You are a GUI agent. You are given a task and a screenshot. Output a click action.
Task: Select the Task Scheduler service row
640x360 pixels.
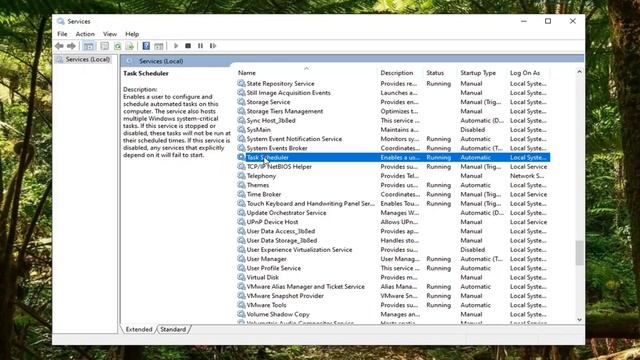click(393, 157)
